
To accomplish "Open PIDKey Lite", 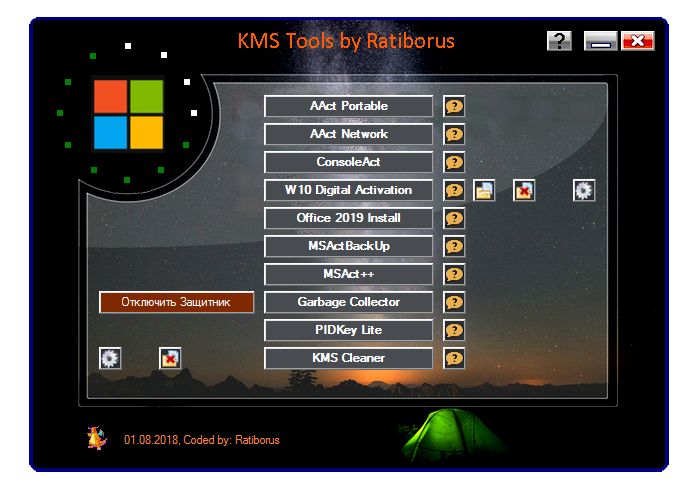I will point(349,330).
